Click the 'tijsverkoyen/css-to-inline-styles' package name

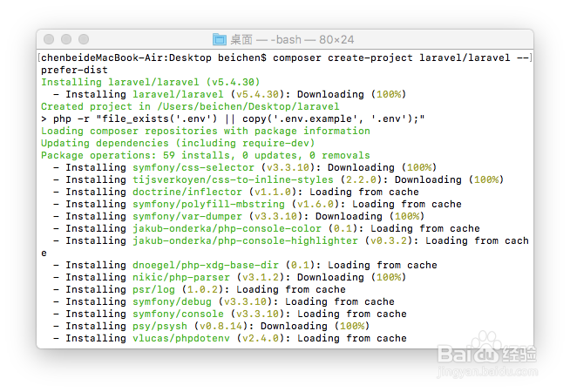point(233,179)
